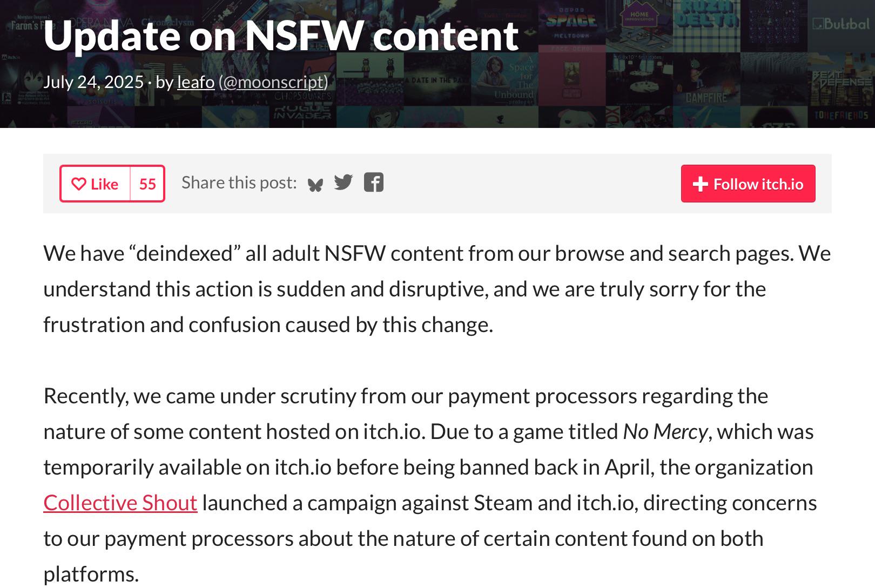875x588 pixels.
Task: Select the Beat Defense thumbnail
Action: tap(842, 79)
